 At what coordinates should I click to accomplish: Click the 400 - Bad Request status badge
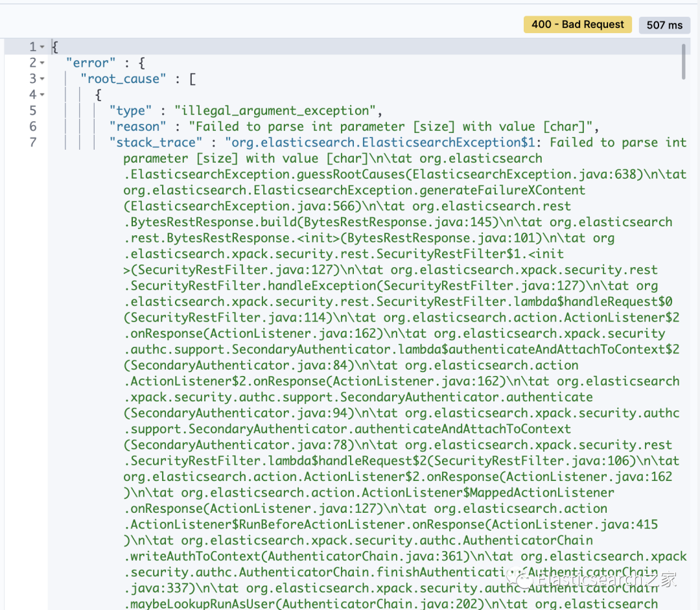point(577,25)
